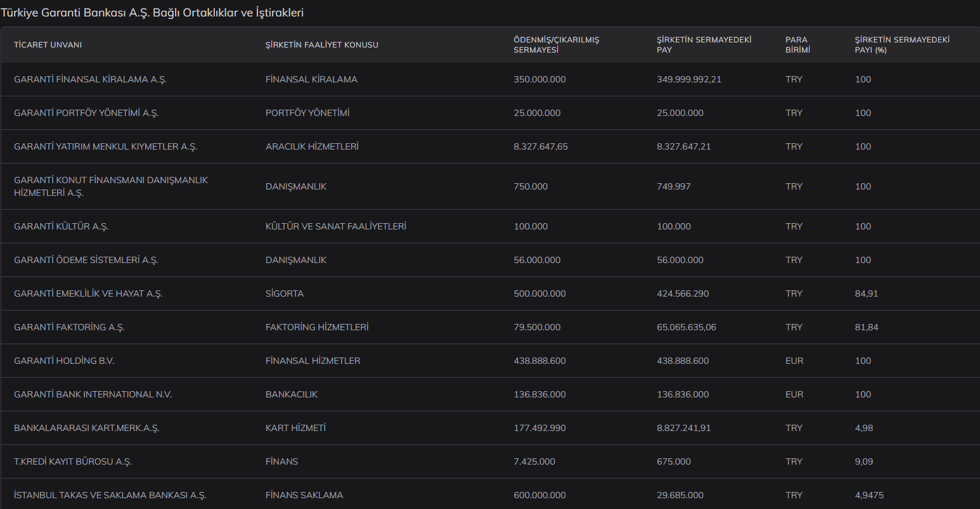The image size is (980, 509).
Task: Click the capital value 79.500.000
Action: [537, 327]
